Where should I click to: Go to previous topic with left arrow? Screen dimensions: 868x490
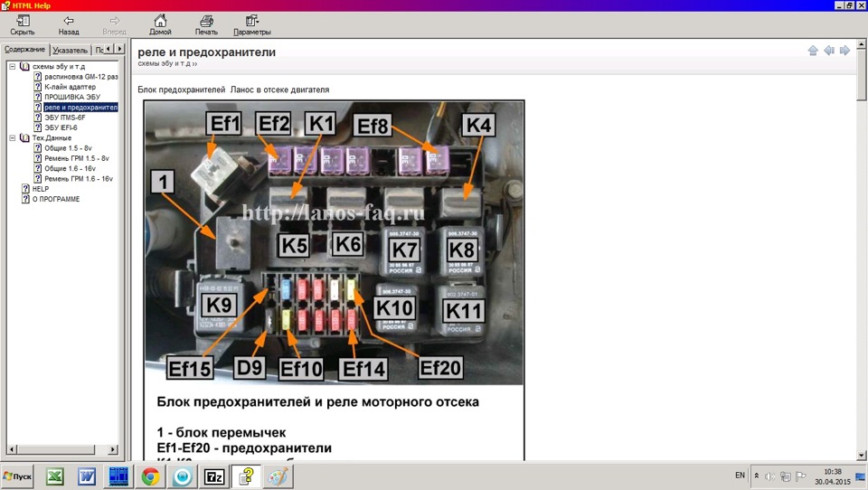829,51
